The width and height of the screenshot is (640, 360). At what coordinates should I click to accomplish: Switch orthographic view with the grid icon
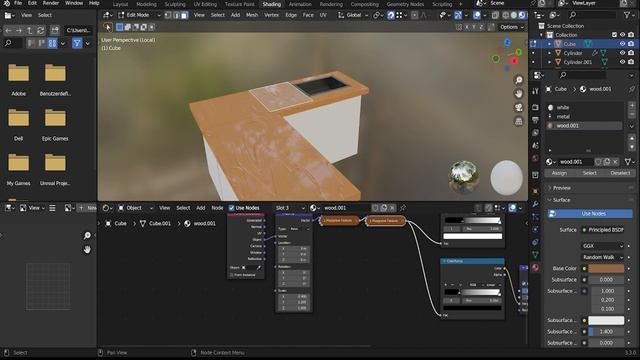tap(518, 121)
